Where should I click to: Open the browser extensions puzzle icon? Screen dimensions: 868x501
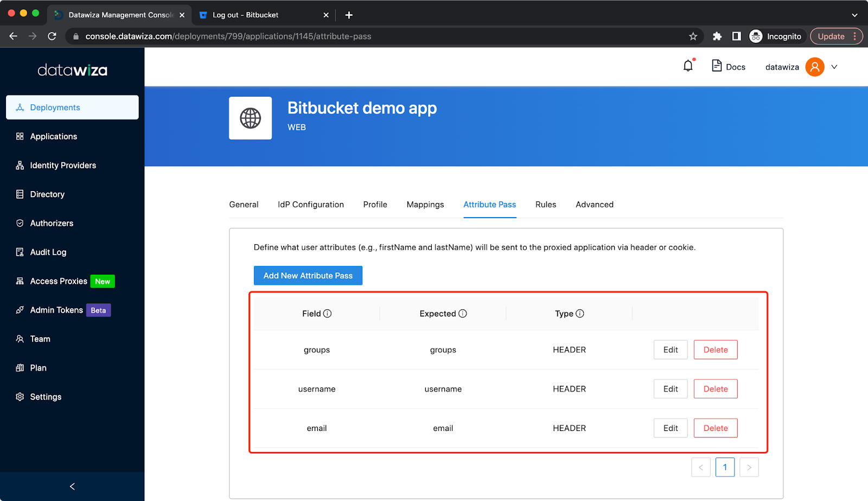point(717,36)
